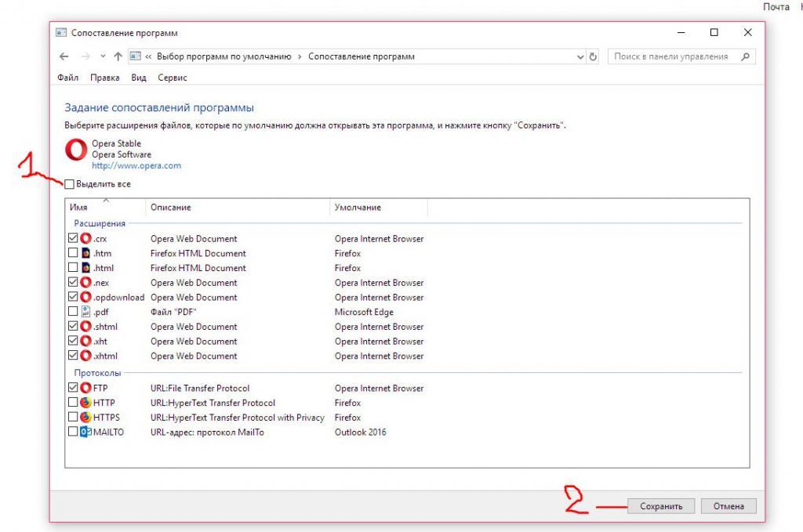Collapse the 'Протоколы' group
Viewport: 803px width, 532px height.
tap(97, 373)
